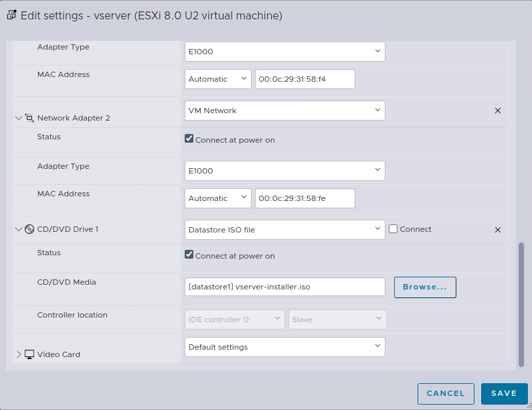Toggle Network Adapter 2 Connect at power on

coord(189,140)
